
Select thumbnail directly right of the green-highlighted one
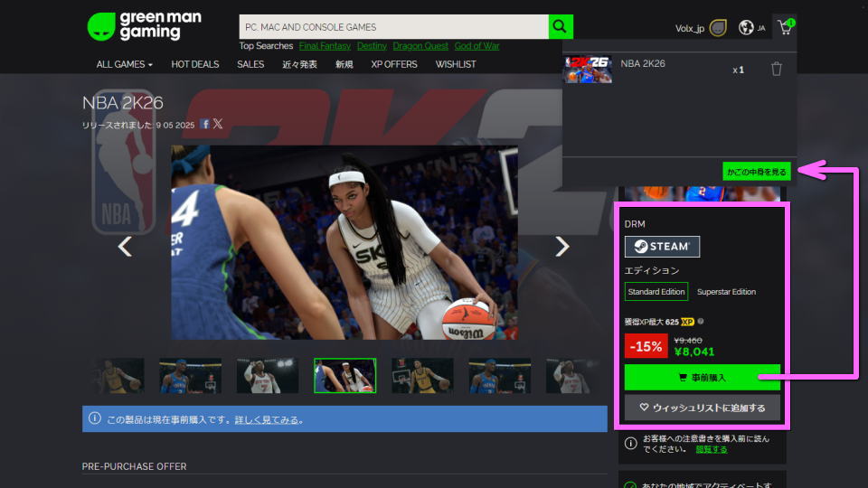tap(422, 376)
